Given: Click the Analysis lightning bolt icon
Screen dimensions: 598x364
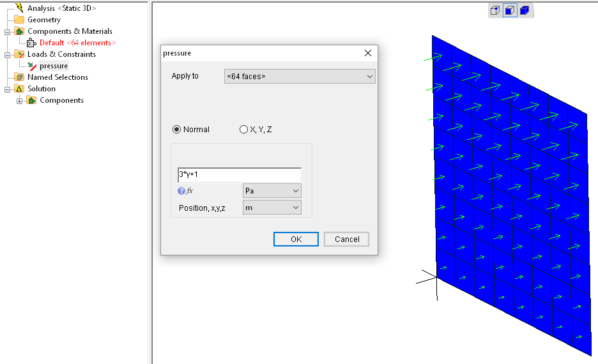Looking at the screenshot, I should [19, 8].
